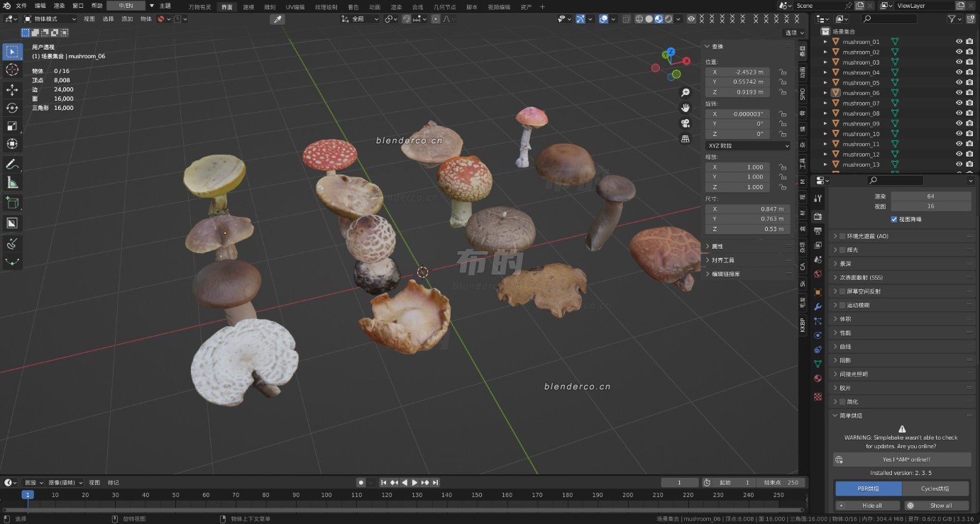Open the Texture properties checker icon
This screenshot has width=980, height=524.
817,396
